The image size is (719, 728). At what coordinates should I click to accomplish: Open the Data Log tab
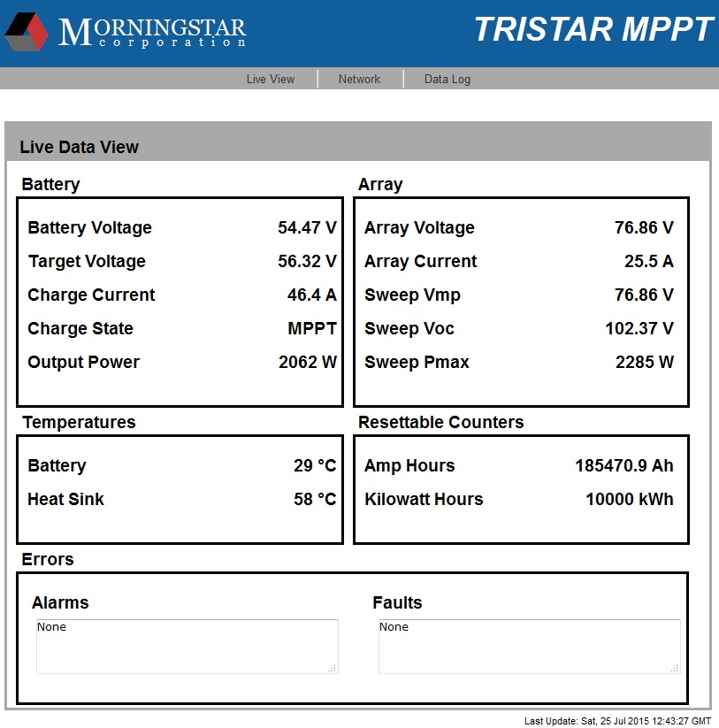tap(447, 79)
